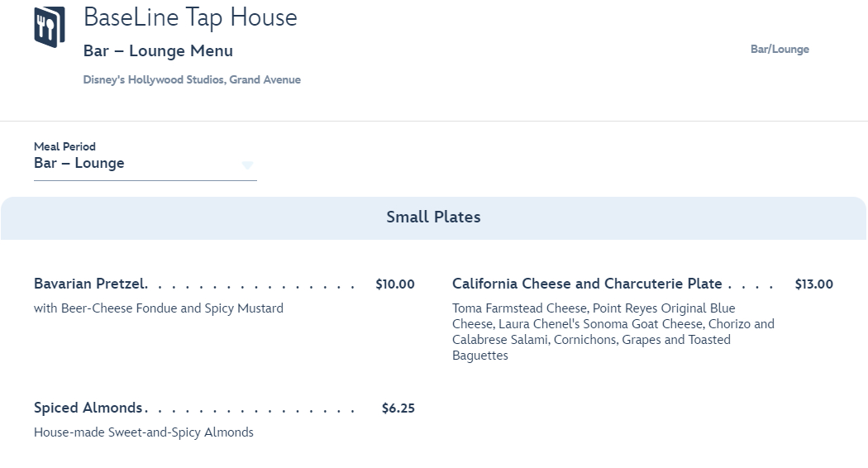Select the Bavarian Pretzel menu item
This screenshot has height=468, width=868.
pyautogui.click(x=91, y=284)
